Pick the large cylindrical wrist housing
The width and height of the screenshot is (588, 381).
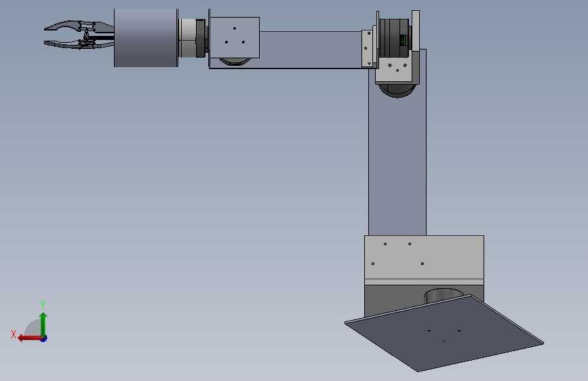tap(146, 38)
